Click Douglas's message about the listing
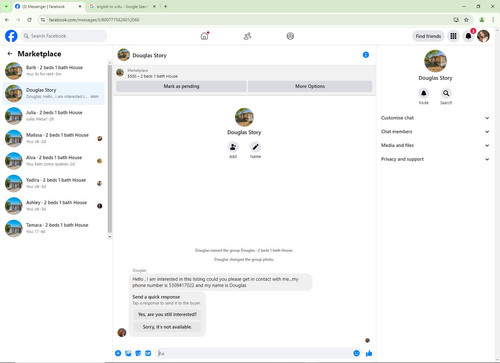The width and height of the screenshot is (500, 363). tap(221, 282)
